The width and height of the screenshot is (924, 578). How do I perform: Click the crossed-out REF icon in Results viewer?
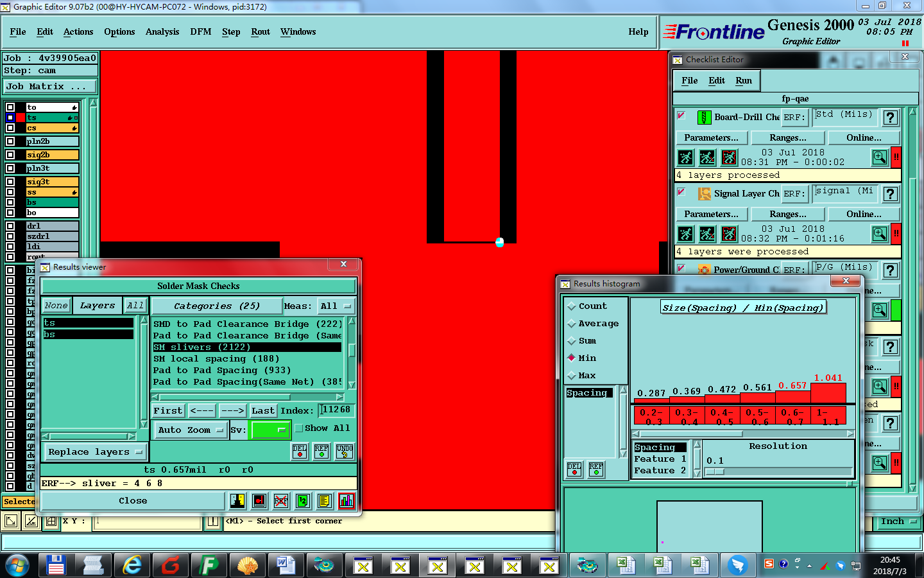[281, 501]
